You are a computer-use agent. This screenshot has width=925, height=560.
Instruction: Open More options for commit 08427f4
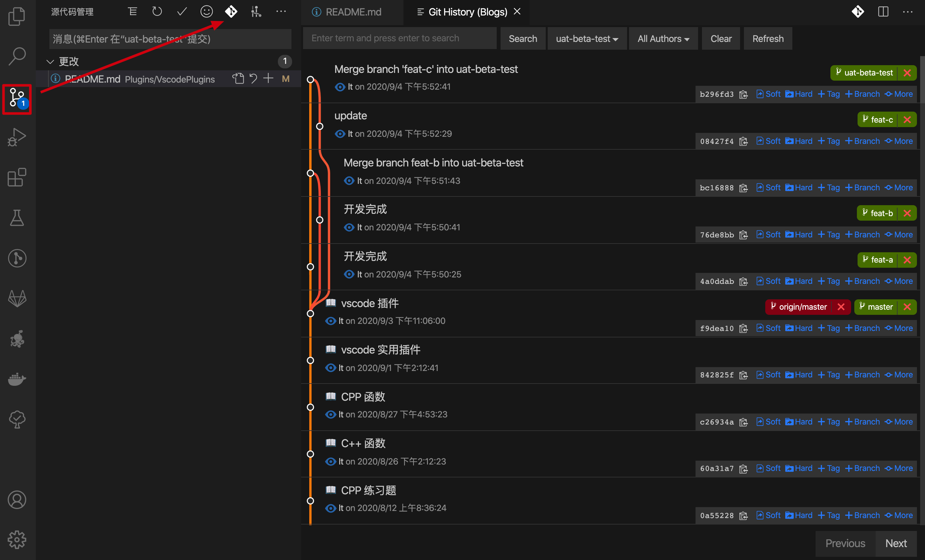click(899, 141)
